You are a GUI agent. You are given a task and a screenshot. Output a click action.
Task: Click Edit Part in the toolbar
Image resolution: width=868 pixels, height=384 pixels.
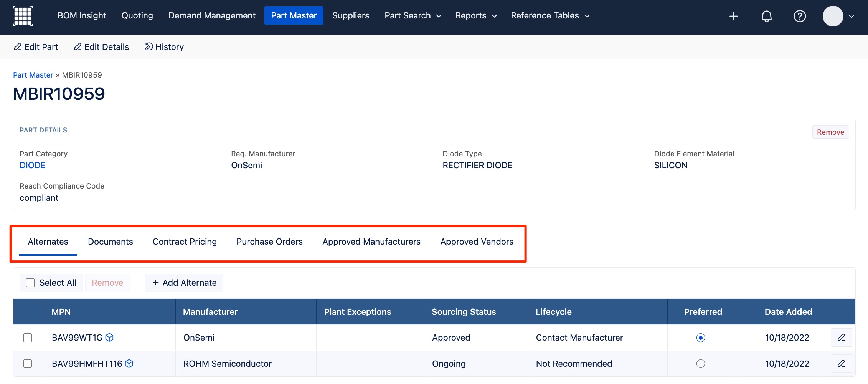[x=36, y=47]
